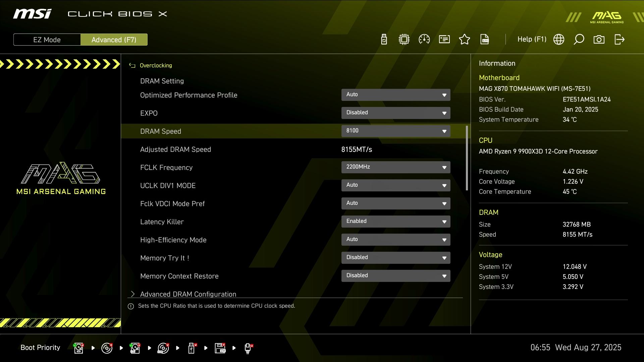
Task: Click the exit icon at top right
Action: (x=619, y=40)
